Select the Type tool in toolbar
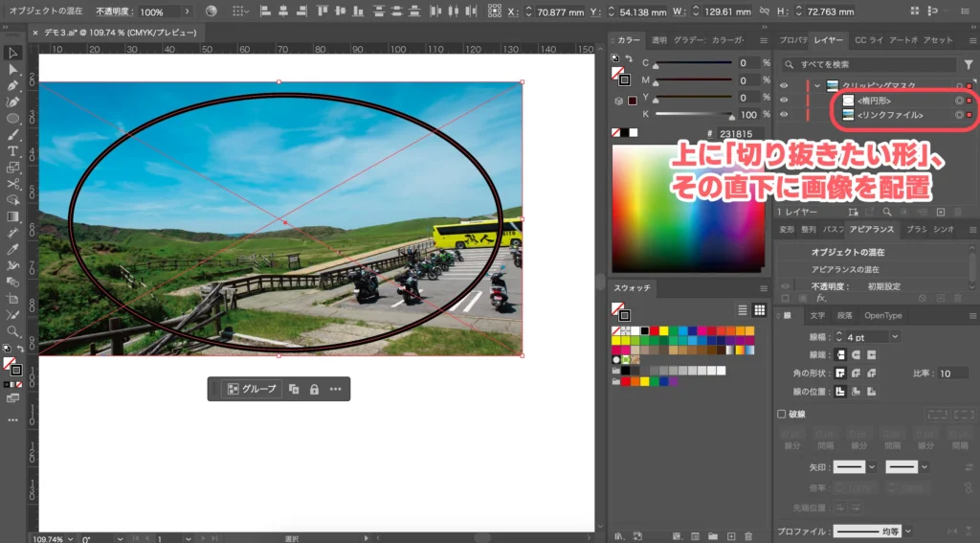This screenshot has width=980, height=543. (x=13, y=150)
